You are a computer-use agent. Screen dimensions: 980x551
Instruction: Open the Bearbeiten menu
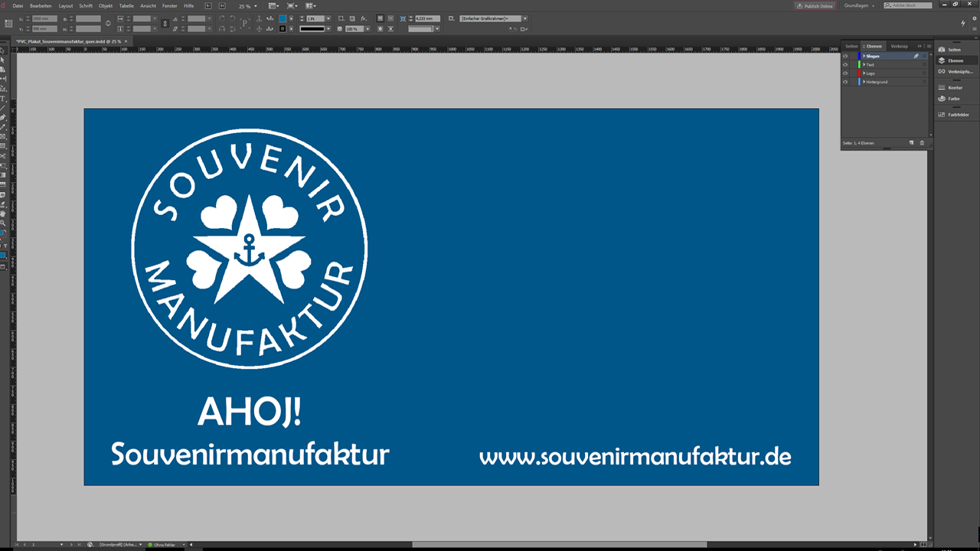click(41, 5)
